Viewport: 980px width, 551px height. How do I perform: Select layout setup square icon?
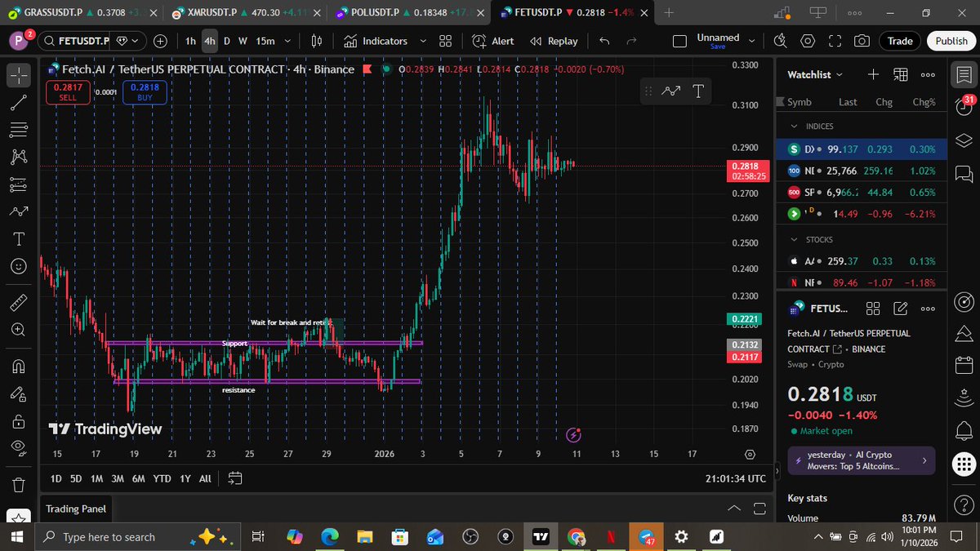click(x=679, y=41)
